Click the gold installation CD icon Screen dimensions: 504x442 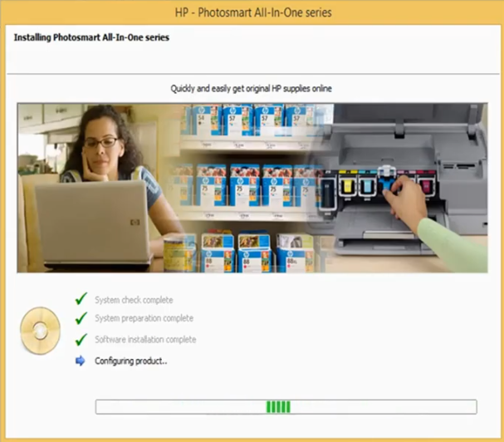[x=40, y=331]
